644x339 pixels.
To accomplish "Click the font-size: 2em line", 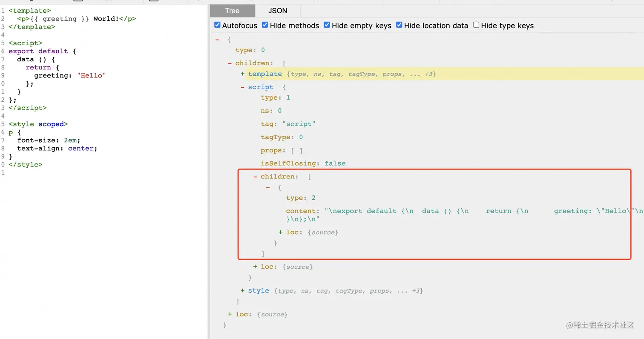I will point(49,141).
